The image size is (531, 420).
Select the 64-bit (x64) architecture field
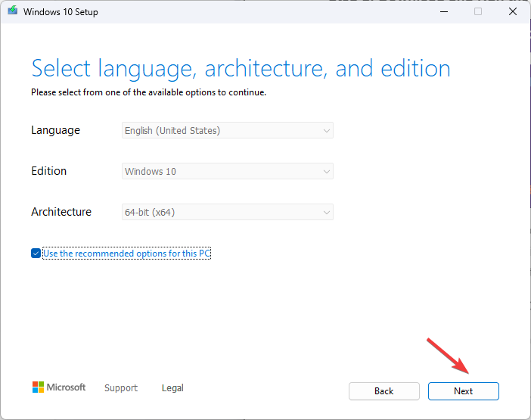[x=219, y=213]
